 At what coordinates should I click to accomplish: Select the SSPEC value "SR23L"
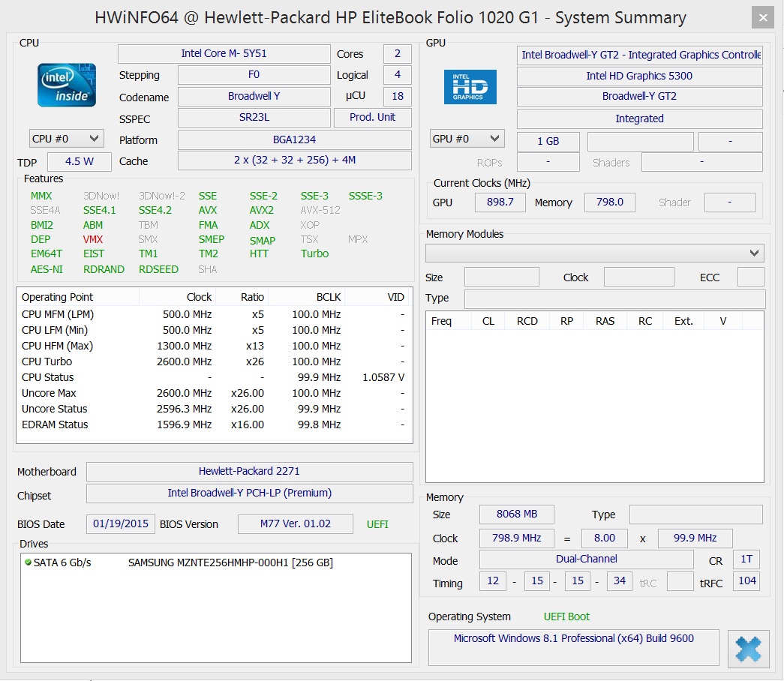254,118
